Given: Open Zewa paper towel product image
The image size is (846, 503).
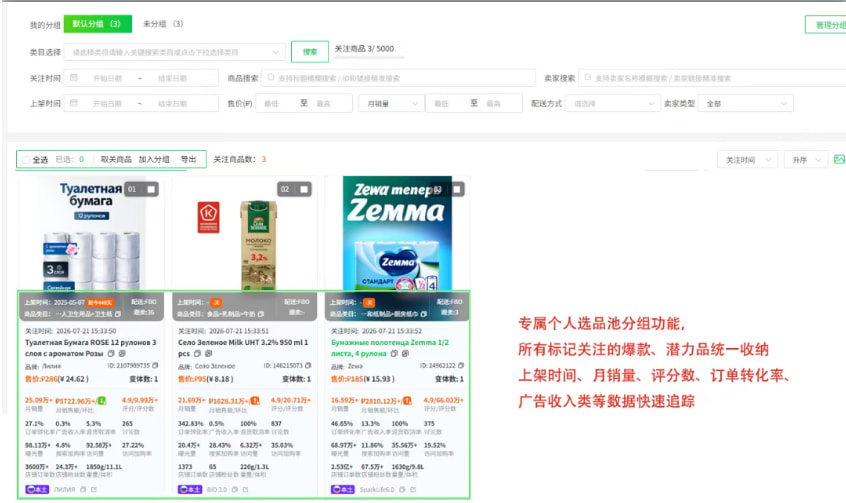Looking at the screenshot, I should [397, 234].
